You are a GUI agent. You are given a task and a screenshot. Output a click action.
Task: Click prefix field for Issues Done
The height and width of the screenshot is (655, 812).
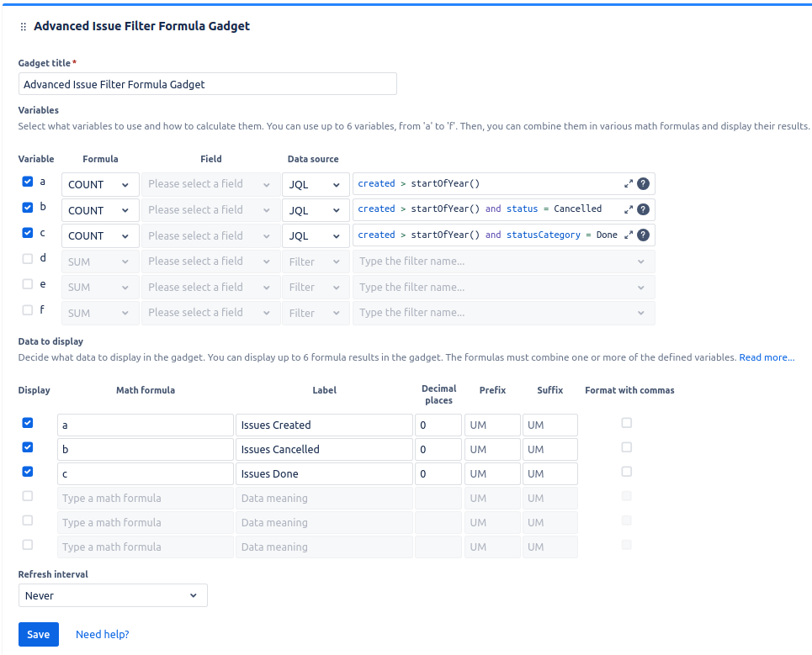492,473
